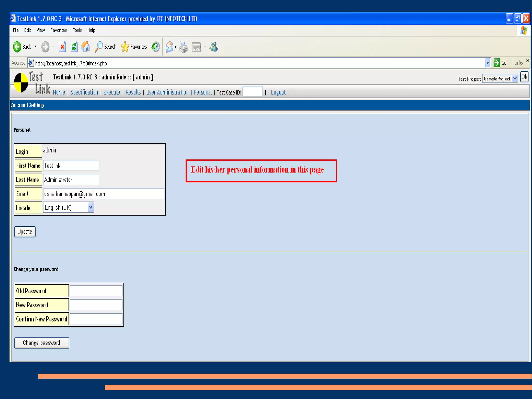The height and width of the screenshot is (399, 532).
Task: Click the Stop page loading icon
Action: click(x=62, y=47)
